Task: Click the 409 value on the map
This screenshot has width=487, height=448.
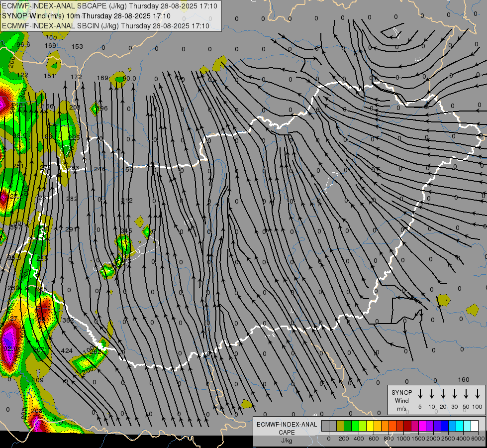Action: pyautogui.click(x=38, y=380)
